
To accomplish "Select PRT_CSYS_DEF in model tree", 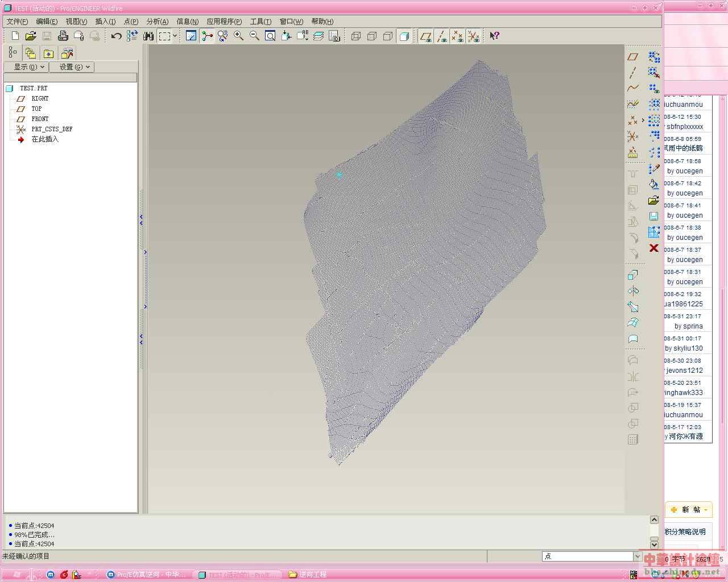I will pyautogui.click(x=52, y=129).
